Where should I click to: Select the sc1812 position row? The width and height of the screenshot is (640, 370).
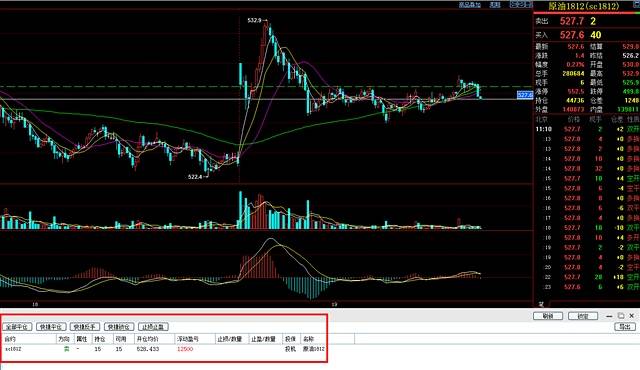point(163,349)
